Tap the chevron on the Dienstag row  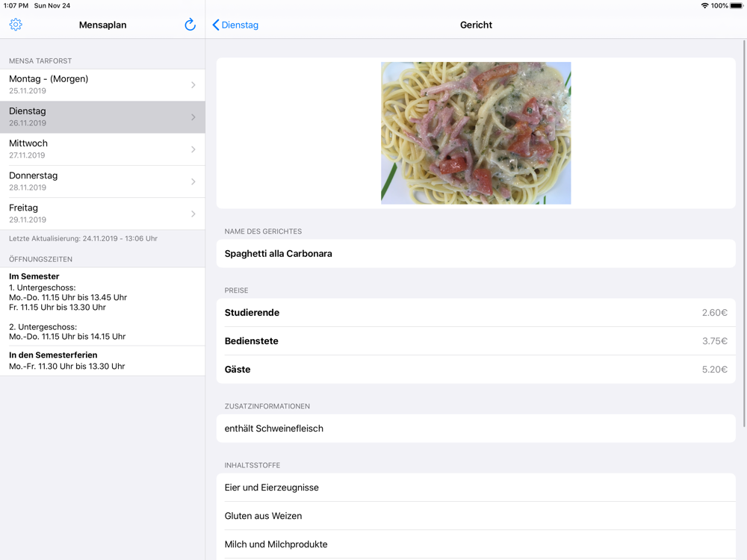tap(193, 117)
